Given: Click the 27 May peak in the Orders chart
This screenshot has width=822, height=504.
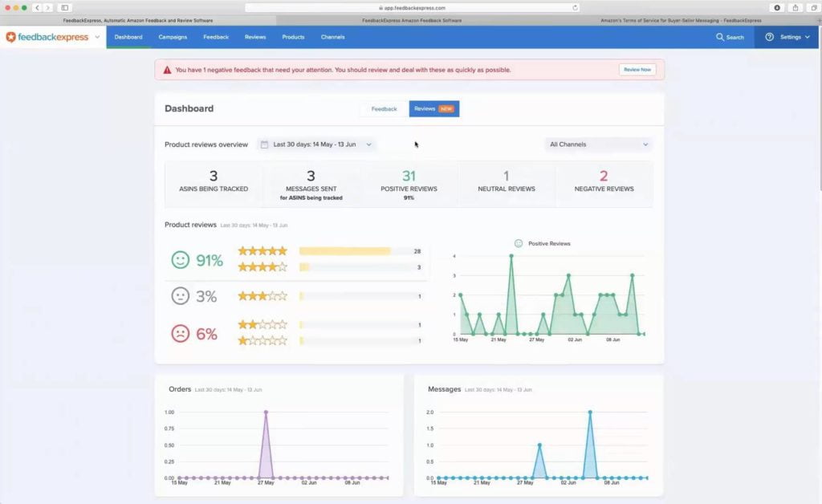Looking at the screenshot, I should 267,413.
